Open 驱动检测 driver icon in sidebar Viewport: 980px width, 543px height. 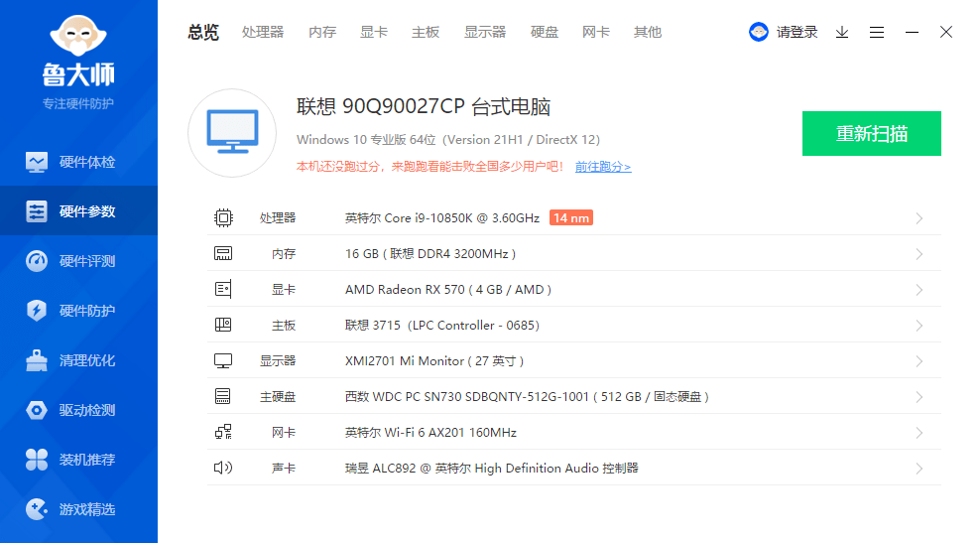[x=37, y=410]
